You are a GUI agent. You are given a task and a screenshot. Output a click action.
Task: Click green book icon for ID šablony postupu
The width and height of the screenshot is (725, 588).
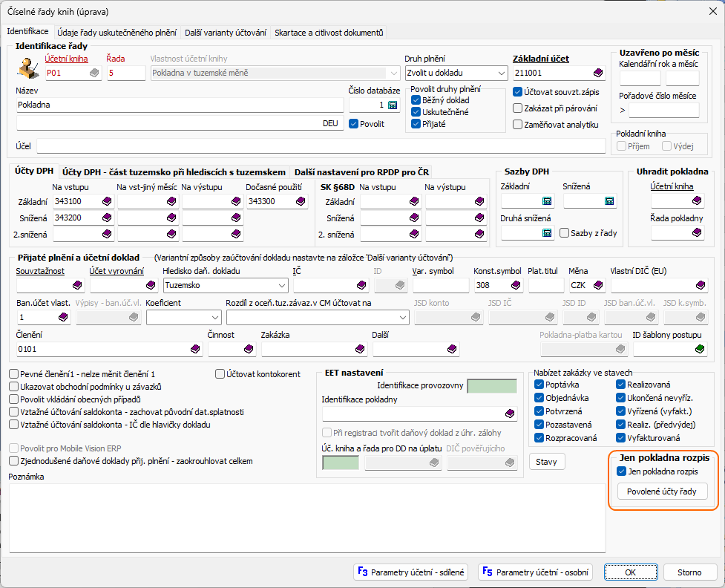pos(698,349)
